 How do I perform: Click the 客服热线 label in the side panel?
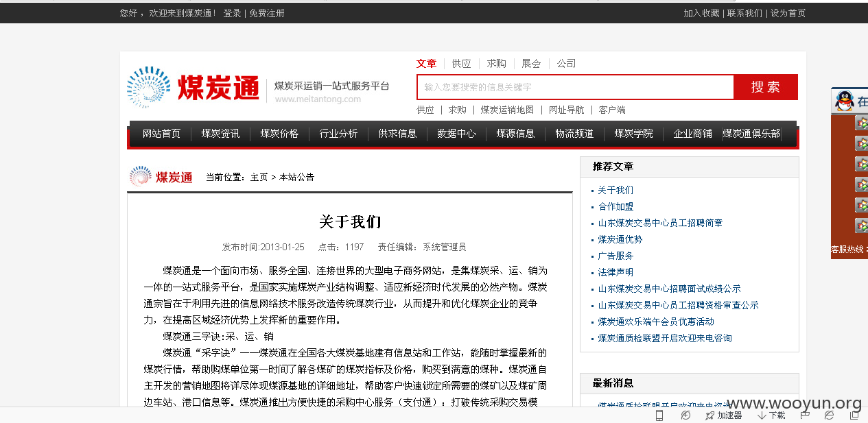tap(848, 250)
